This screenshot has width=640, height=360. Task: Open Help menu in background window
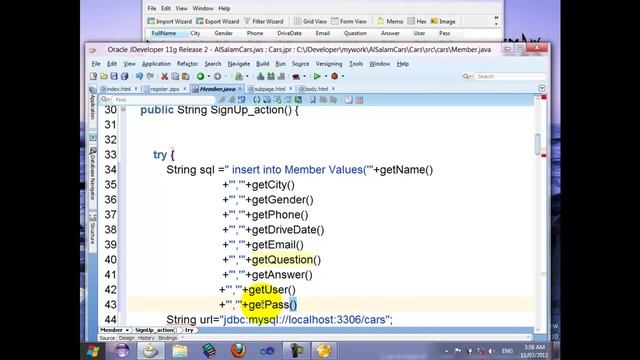tap(224, 8)
